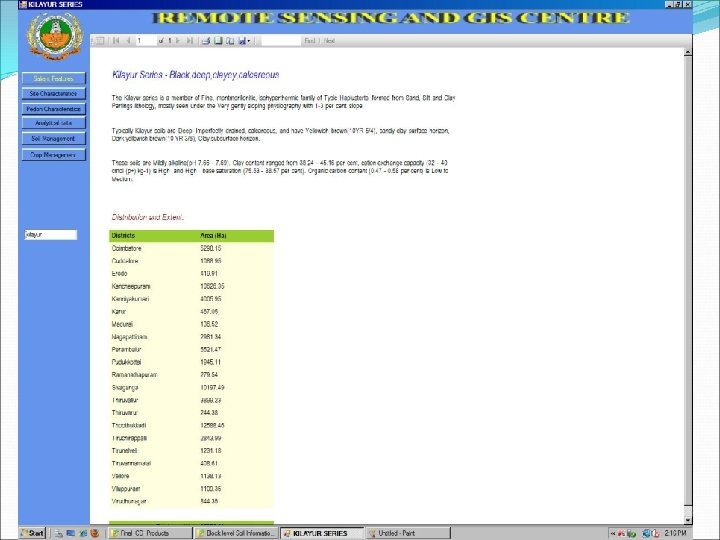Click the 'Sivaganga' district row
The width and height of the screenshot is (720, 540).
point(191,388)
